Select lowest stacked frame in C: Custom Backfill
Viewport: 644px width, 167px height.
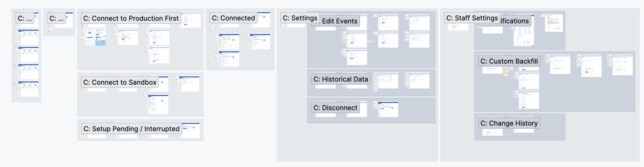click(x=529, y=100)
